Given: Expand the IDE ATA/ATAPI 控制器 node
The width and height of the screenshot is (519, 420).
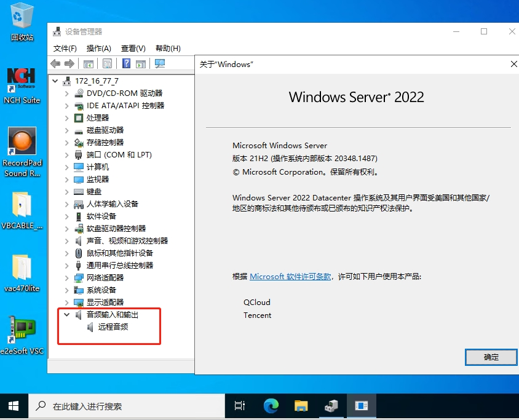Looking at the screenshot, I should (x=67, y=106).
